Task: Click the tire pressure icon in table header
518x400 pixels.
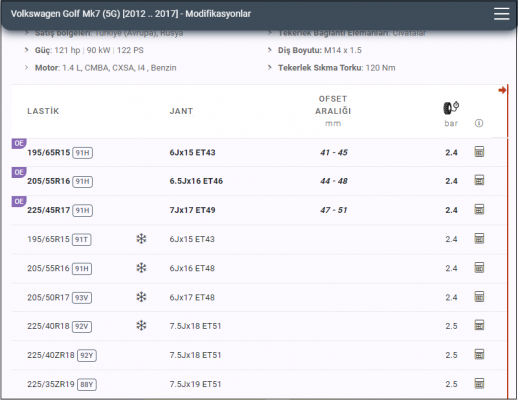Action: (x=451, y=108)
